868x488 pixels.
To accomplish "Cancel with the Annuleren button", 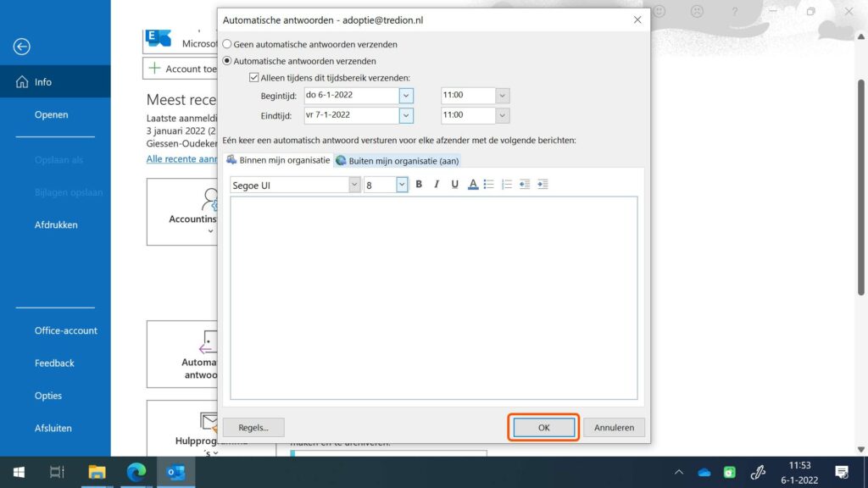I will tap(614, 427).
